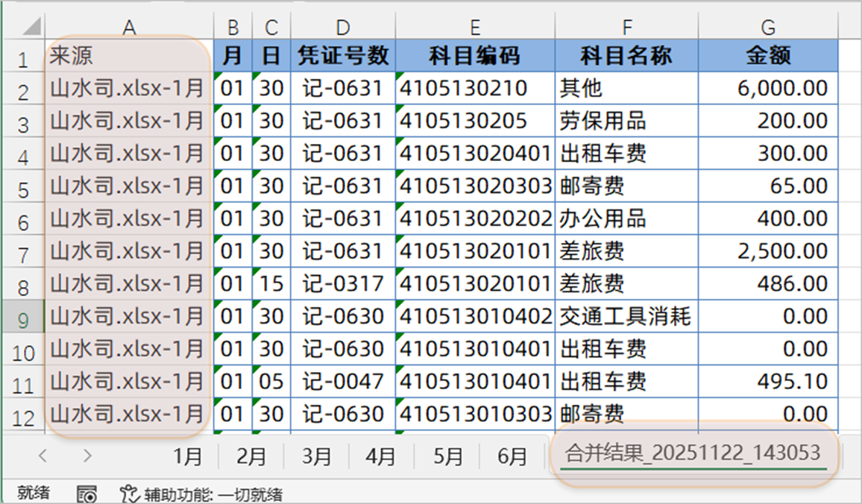Select column G header
Viewport: 862px width, 504px height.
tap(768, 27)
